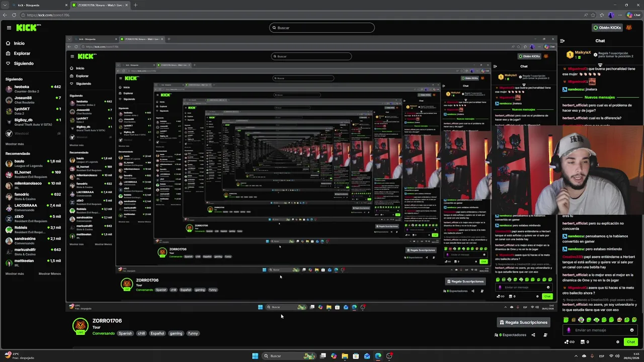Open the Windows Start menu

255,356
